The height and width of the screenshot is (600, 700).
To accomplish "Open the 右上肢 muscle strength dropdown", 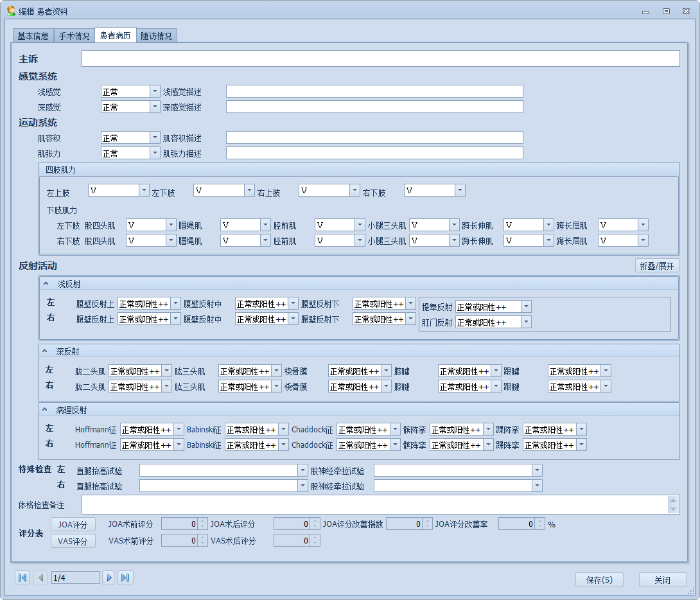I will pos(354,190).
